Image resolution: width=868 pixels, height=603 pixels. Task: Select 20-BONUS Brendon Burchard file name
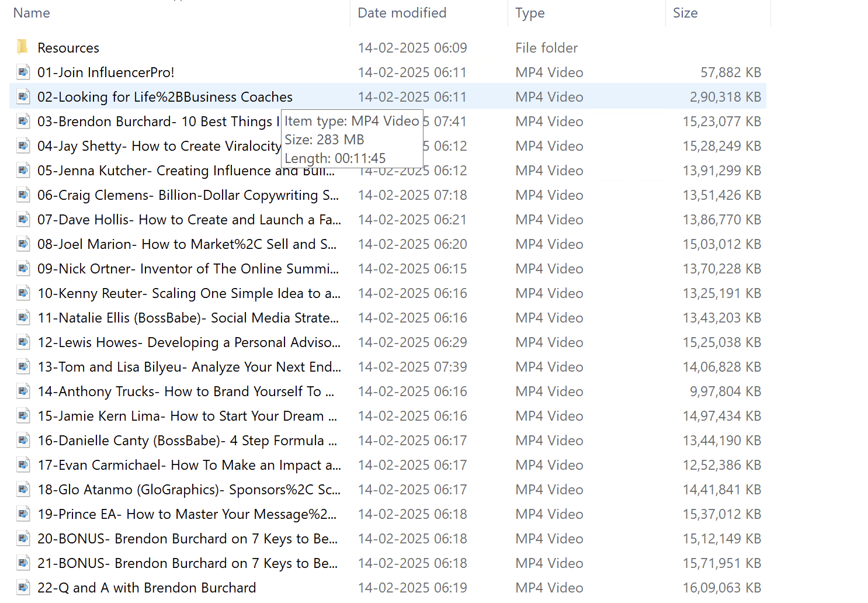[187, 539]
